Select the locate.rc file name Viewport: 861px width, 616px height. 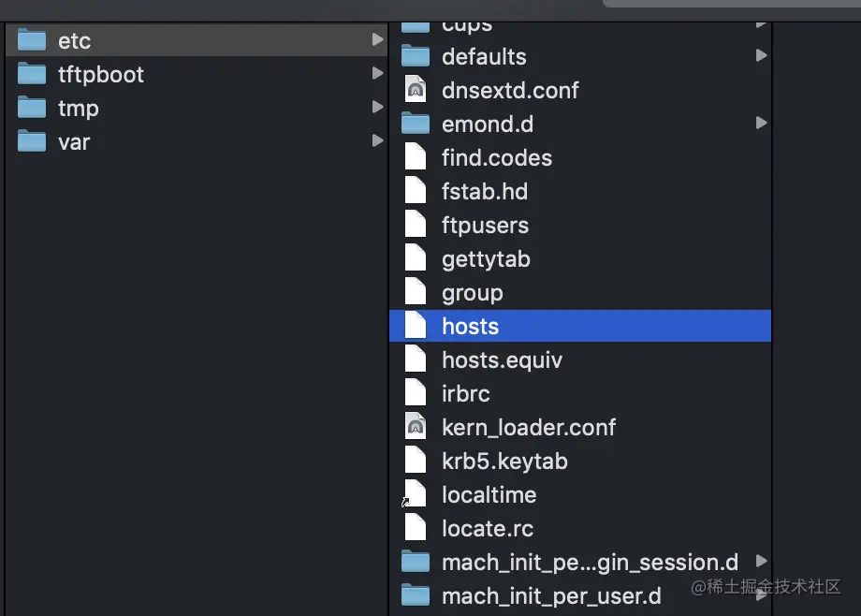coord(488,529)
